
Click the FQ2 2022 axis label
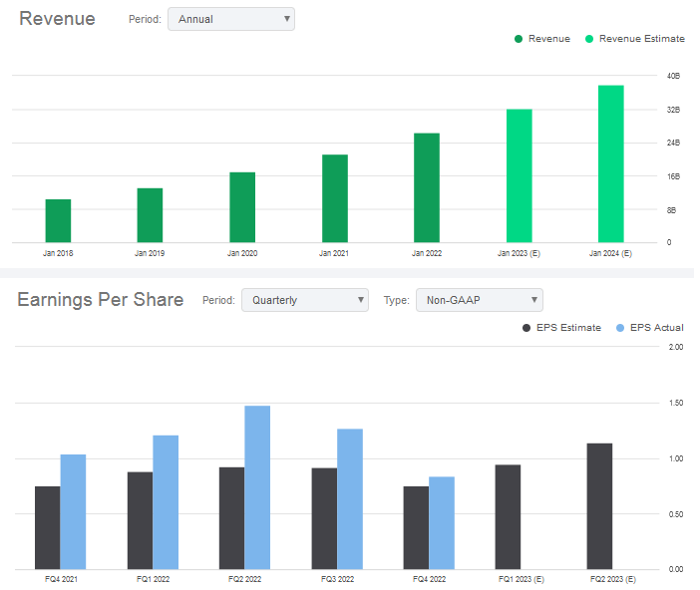(x=244, y=579)
